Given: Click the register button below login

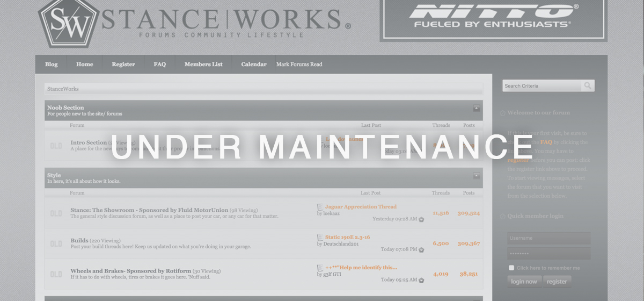Looking at the screenshot, I should [557, 282].
